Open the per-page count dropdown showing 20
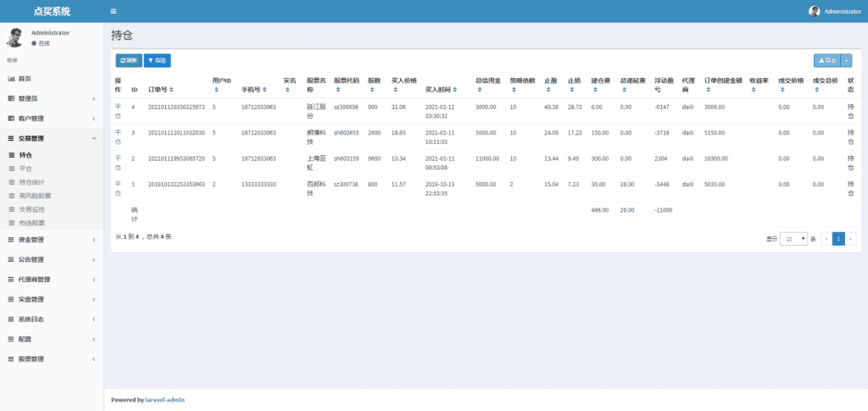This screenshot has height=411, width=868. (793, 239)
